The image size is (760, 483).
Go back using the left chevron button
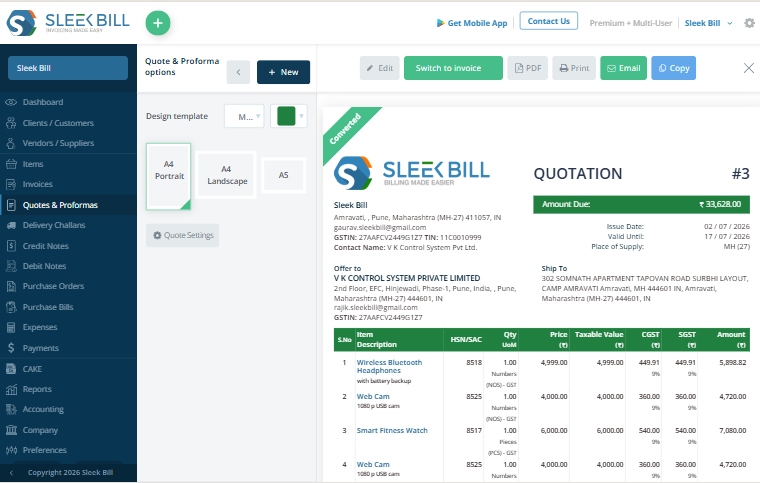click(x=238, y=72)
